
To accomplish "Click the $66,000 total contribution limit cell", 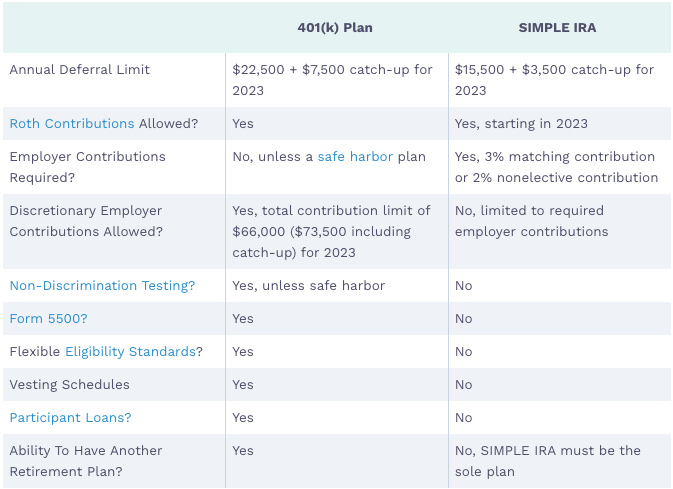I will click(x=331, y=232).
